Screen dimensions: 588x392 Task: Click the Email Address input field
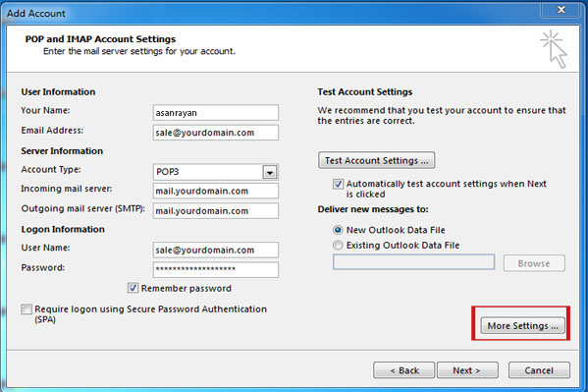coord(216,133)
